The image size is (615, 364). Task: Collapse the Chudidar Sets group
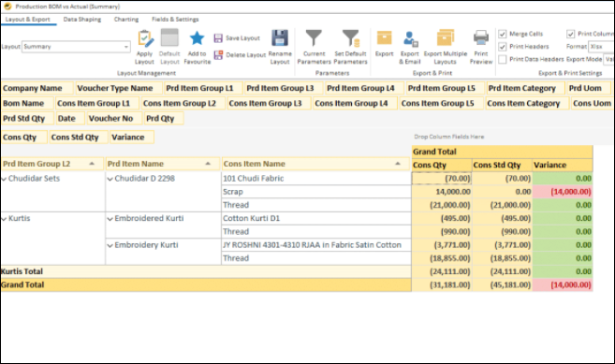coord(4,179)
